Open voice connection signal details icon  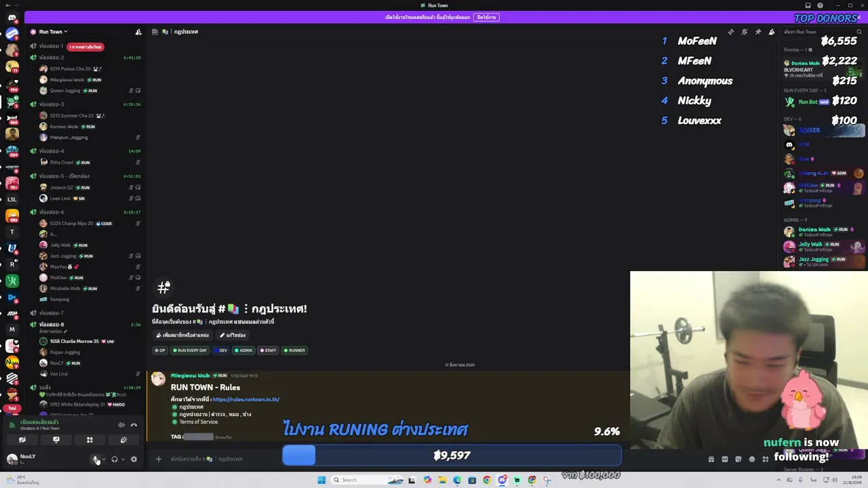12,425
